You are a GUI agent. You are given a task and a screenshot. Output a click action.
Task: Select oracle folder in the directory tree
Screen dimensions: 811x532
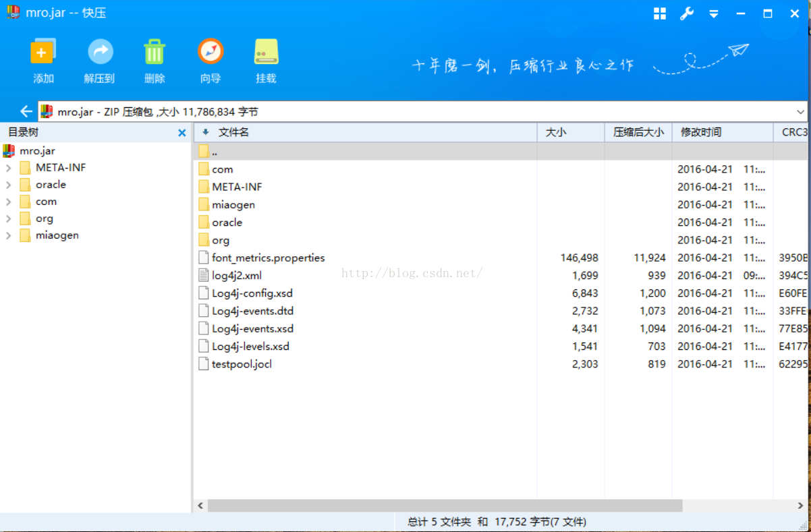pos(51,184)
